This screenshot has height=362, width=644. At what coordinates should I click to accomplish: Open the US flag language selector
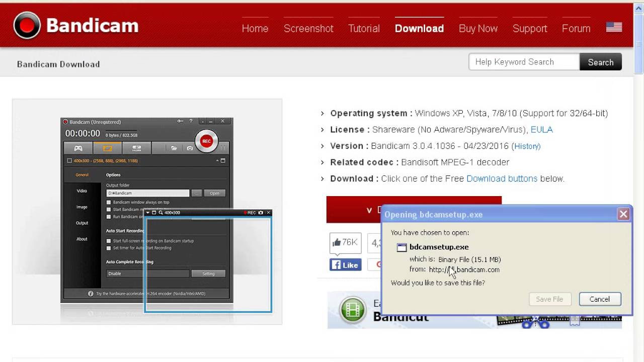(x=614, y=28)
